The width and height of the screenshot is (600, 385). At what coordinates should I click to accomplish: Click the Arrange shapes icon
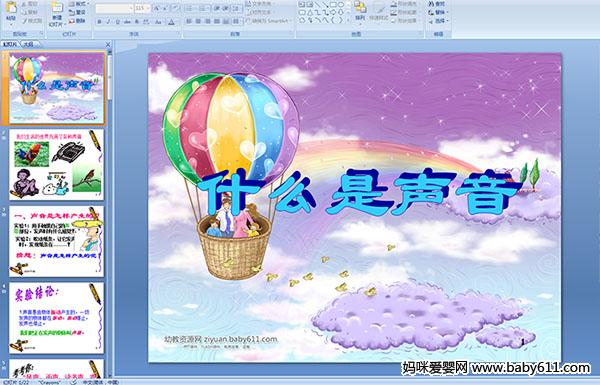tap(360, 11)
